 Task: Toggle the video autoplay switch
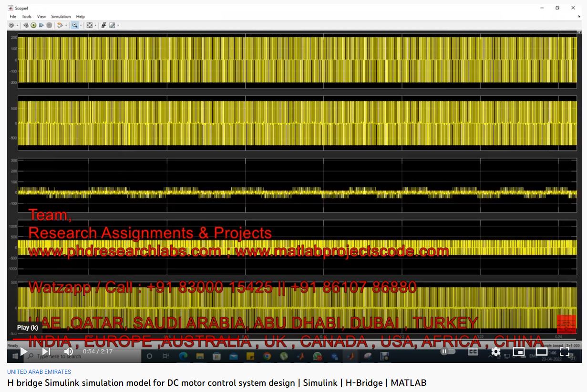(x=448, y=352)
